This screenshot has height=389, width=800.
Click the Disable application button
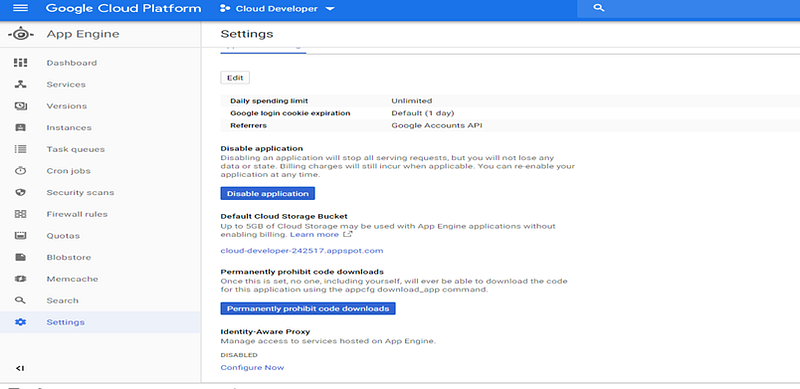tap(268, 193)
